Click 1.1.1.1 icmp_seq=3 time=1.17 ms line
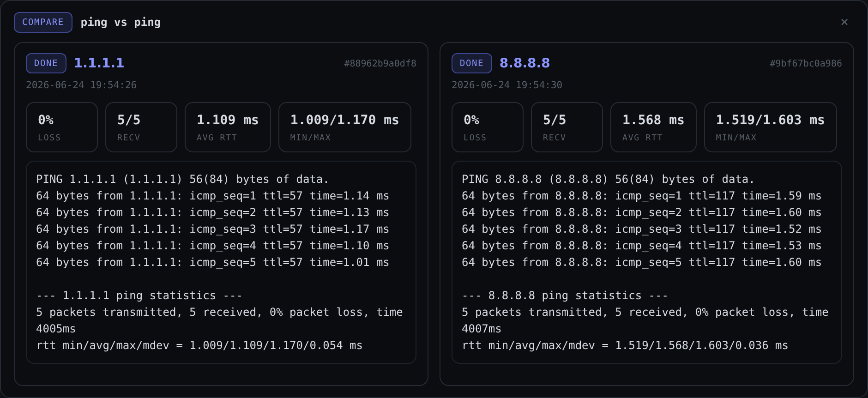The width and height of the screenshot is (868, 398). pyautogui.click(x=212, y=229)
